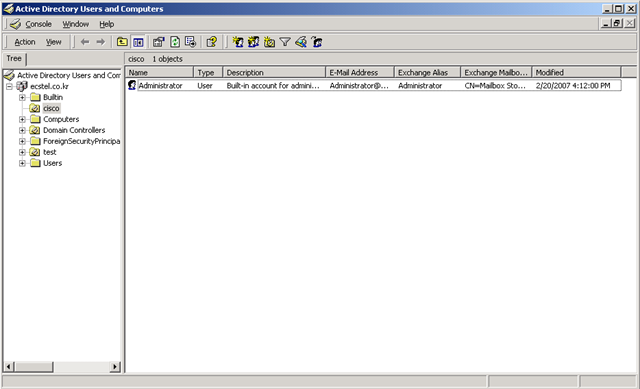Select the Domain Controllers tree label
This screenshot has width=640, height=389.
74,130
